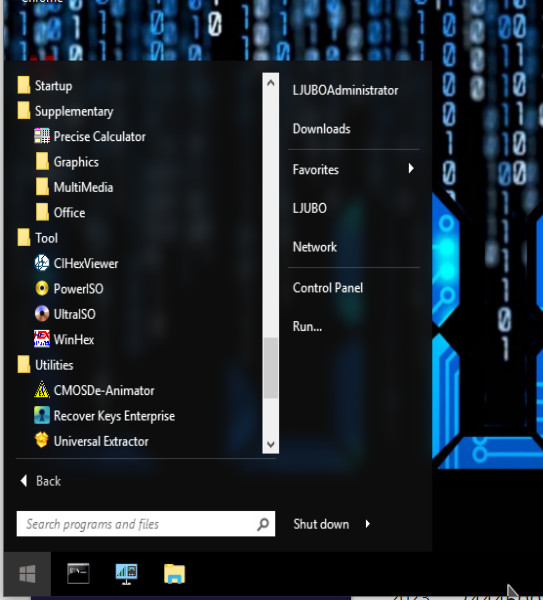Image resolution: width=543 pixels, height=600 pixels.
Task: Click the Graphics folder icon
Action: [x=42, y=161]
